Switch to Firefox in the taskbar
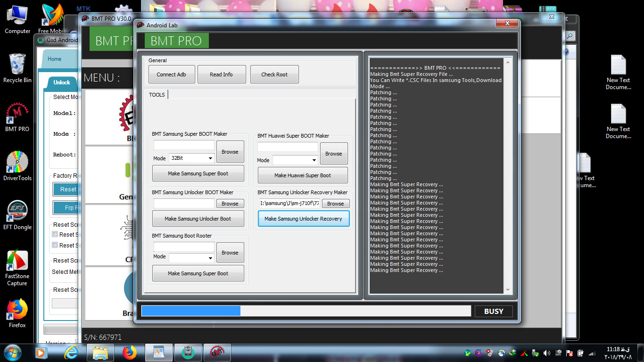This screenshot has width=644, height=362. pyautogui.click(x=129, y=352)
